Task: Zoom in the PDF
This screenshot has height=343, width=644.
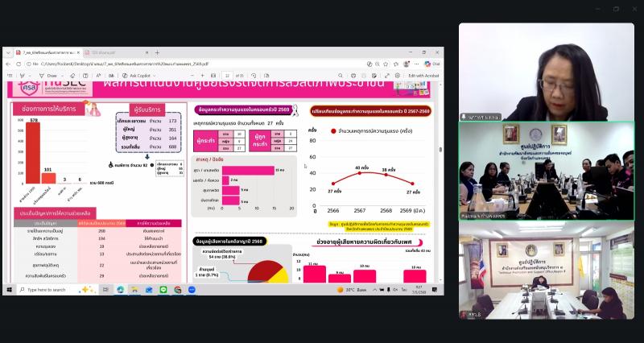Action: 203,76
